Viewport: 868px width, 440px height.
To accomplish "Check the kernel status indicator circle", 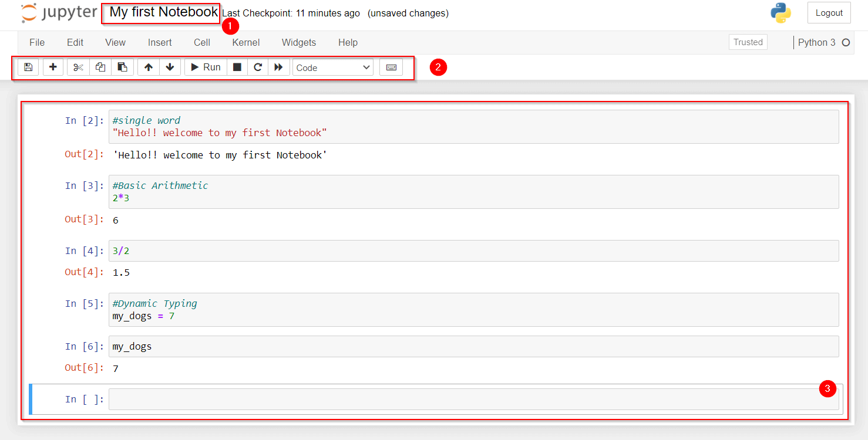I will pyautogui.click(x=846, y=42).
